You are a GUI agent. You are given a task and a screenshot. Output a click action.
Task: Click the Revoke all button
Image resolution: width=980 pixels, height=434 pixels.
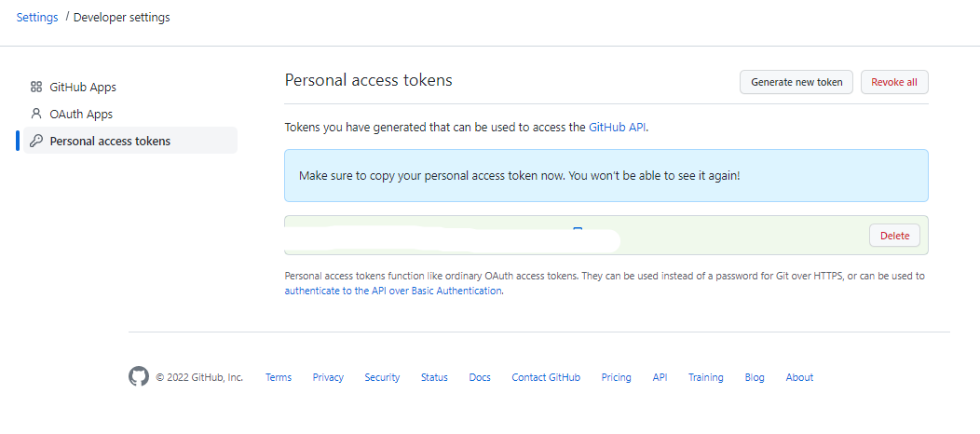(894, 82)
